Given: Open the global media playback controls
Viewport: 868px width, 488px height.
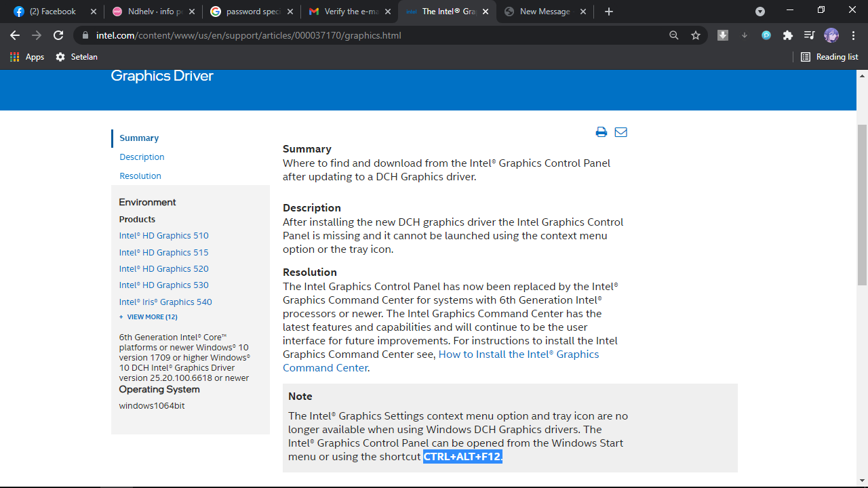Looking at the screenshot, I should pos(809,35).
